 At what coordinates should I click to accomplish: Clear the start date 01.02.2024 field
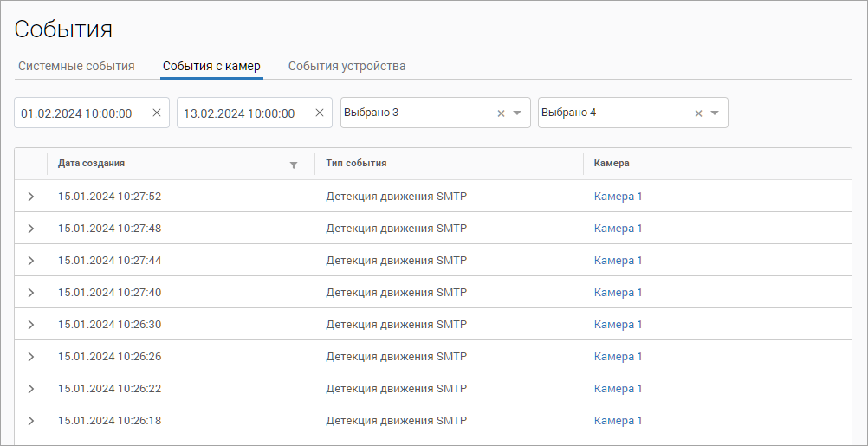coord(157,113)
